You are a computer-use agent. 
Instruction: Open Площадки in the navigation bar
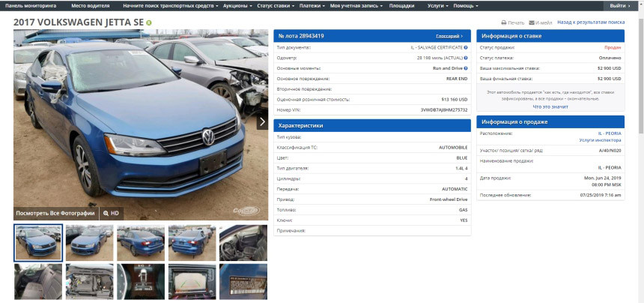click(401, 6)
